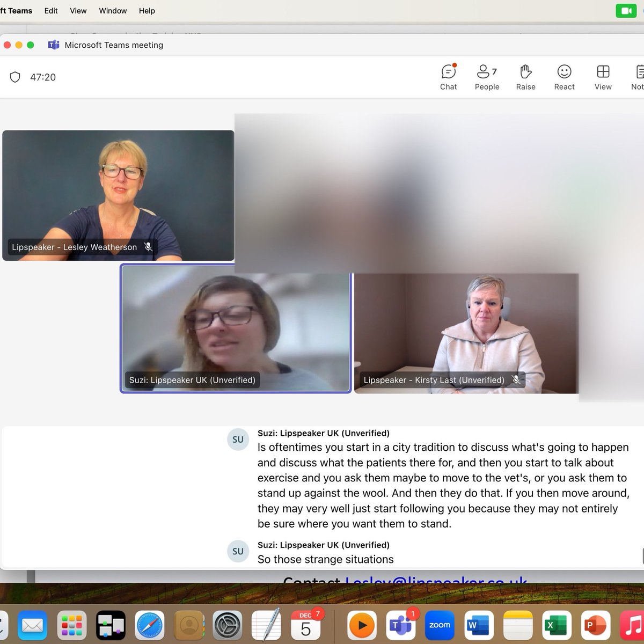644x644 pixels.
Task: Open the Help menu
Action: click(147, 10)
